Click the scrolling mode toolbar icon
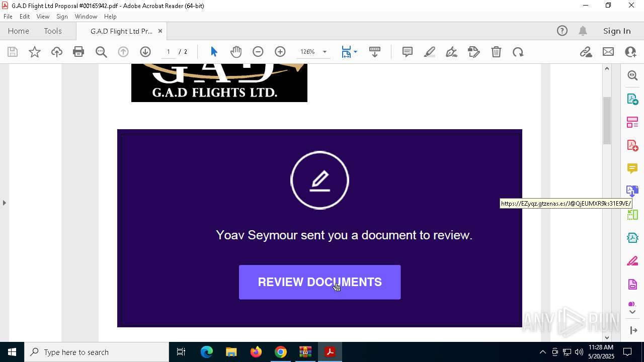 coord(375,52)
